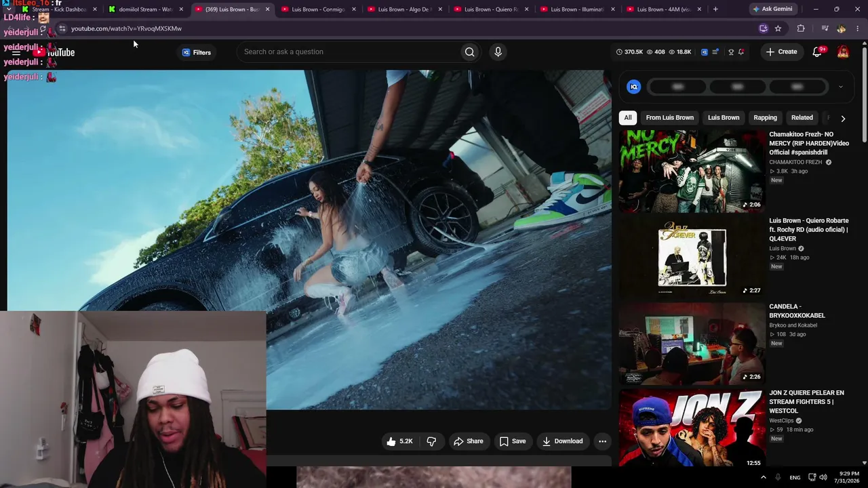Viewport: 868px width, 488px height.
Task: Click the page vertical scrollbar thumb
Action: 864,95
